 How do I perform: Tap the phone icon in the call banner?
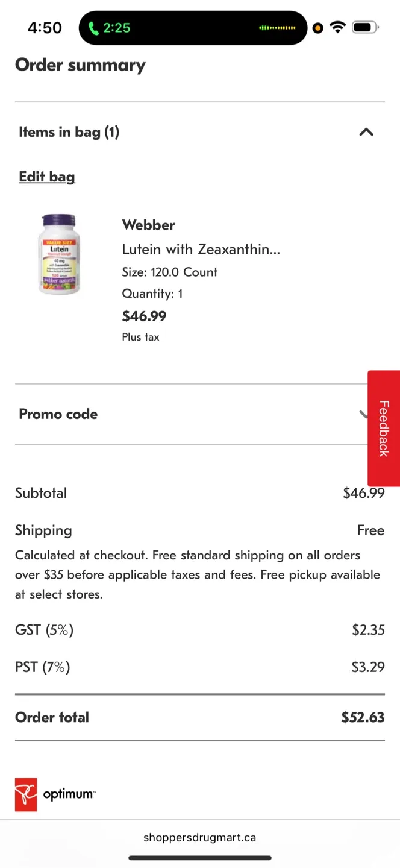tap(95, 28)
